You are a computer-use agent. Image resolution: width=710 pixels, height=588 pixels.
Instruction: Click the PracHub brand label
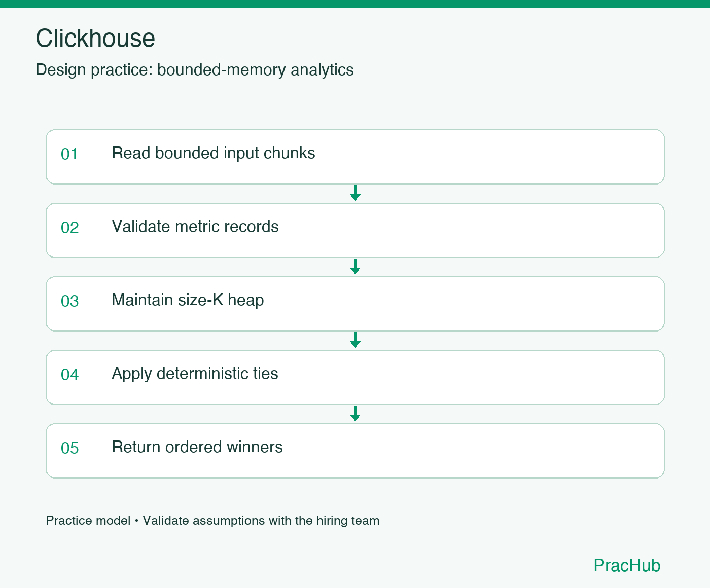627,565
